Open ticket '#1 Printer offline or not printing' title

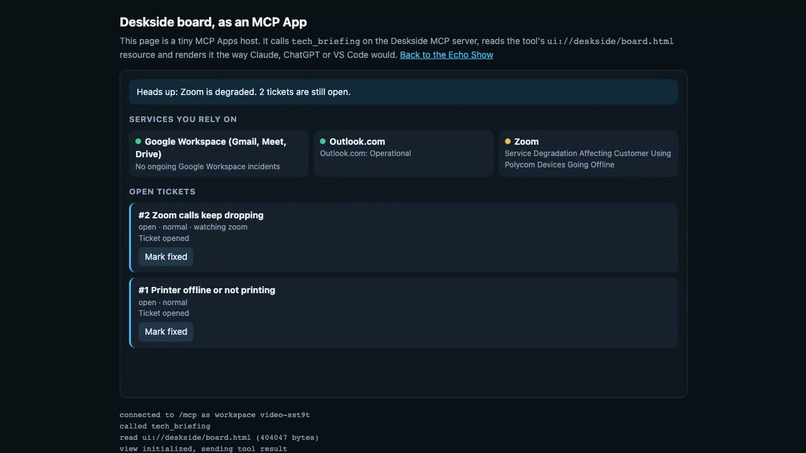[207, 290]
